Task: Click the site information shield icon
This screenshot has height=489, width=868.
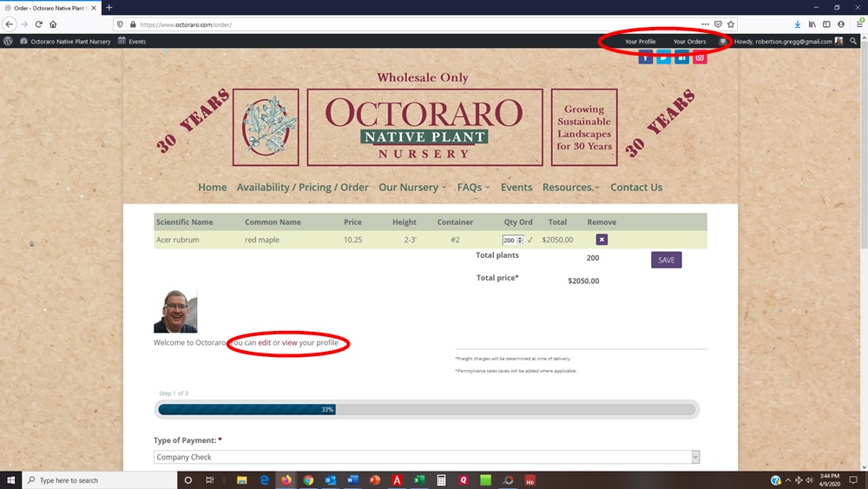Action: (120, 24)
